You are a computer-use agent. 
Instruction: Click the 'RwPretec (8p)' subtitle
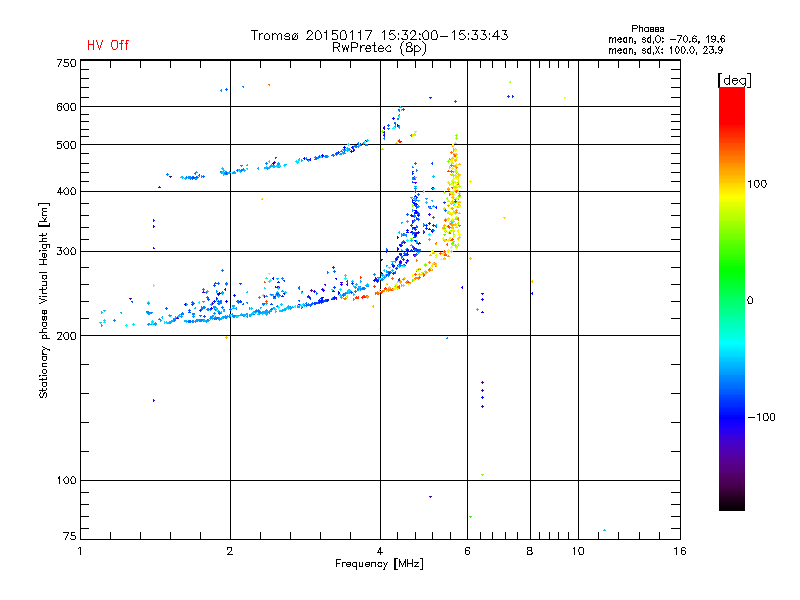(x=379, y=48)
